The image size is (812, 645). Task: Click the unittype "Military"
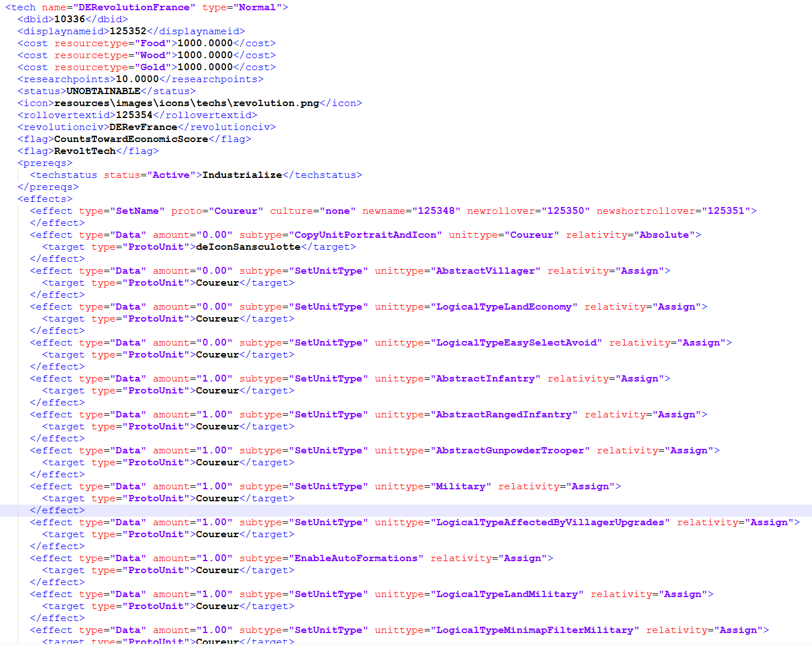click(x=461, y=486)
